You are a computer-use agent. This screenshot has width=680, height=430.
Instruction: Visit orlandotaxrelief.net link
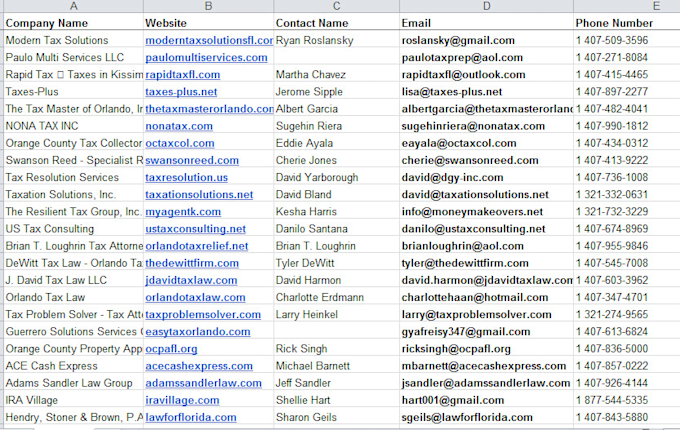[x=197, y=246]
